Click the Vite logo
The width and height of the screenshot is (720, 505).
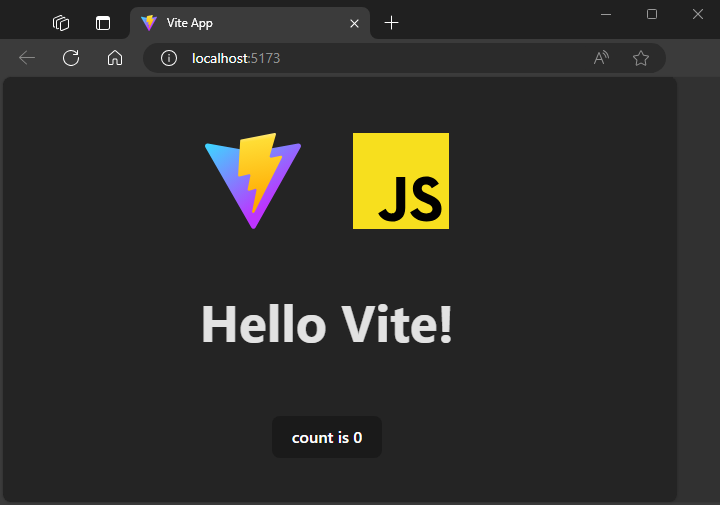[253, 181]
